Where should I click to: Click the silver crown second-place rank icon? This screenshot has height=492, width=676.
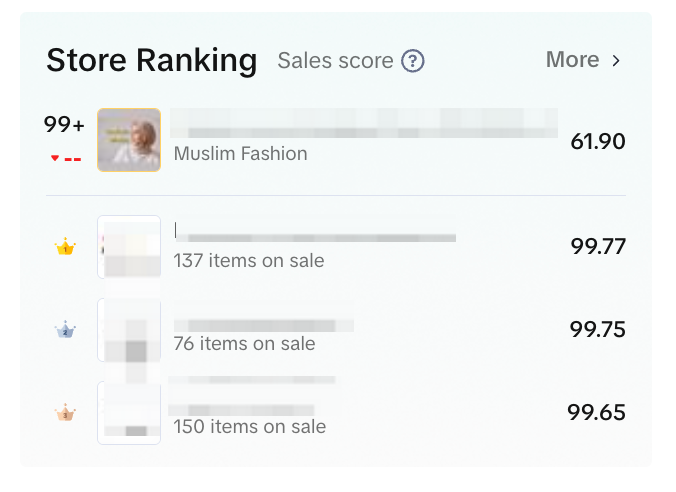[x=65, y=330]
